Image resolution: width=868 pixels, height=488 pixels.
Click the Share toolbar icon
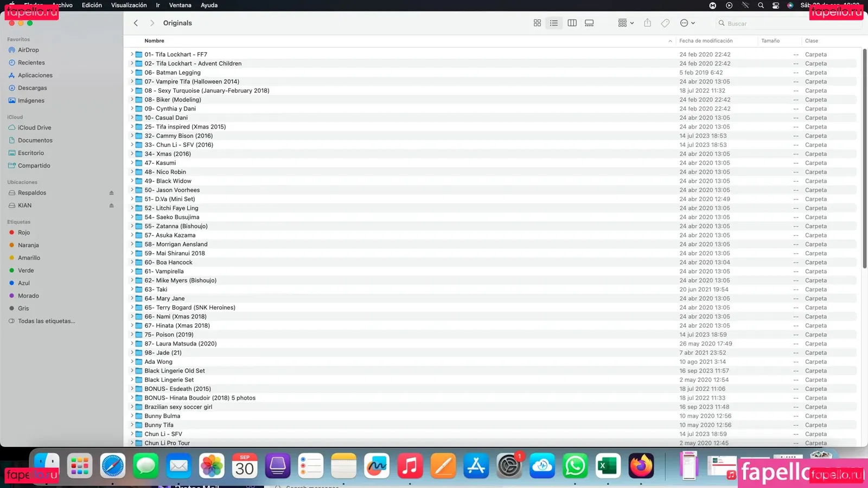(x=647, y=23)
